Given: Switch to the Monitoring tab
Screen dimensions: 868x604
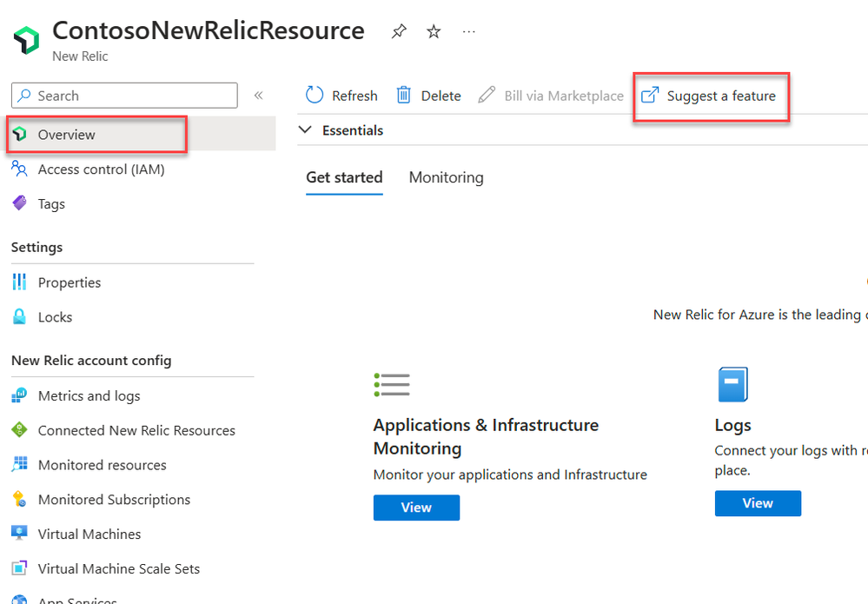Looking at the screenshot, I should (x=446, y=177).
